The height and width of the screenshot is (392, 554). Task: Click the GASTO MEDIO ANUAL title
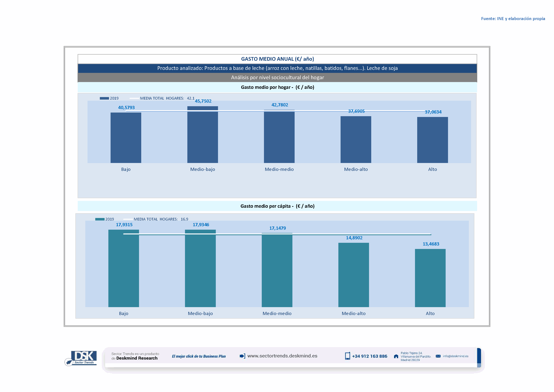[277, 59]
